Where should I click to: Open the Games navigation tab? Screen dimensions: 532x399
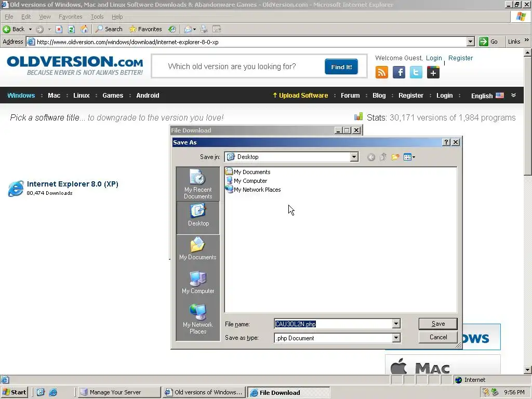tap(113, 96)
